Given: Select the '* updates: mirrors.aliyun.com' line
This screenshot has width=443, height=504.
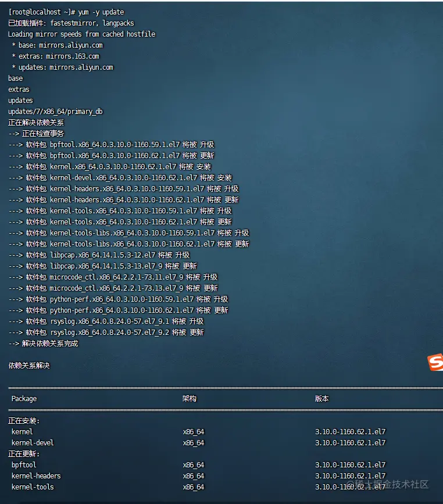Looking at the screenshot, I should click(x=62, y=67).
